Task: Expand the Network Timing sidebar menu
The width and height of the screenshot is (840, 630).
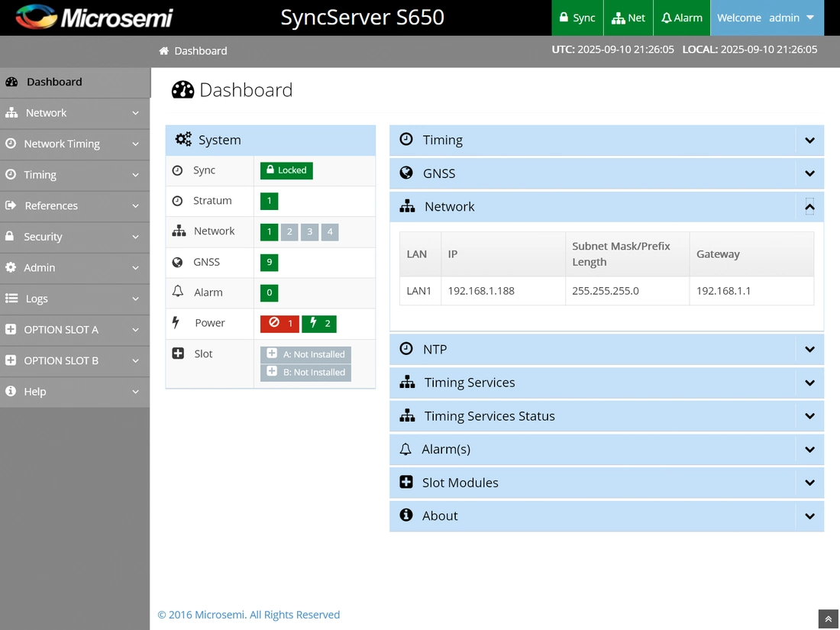Action: point(75,144)
